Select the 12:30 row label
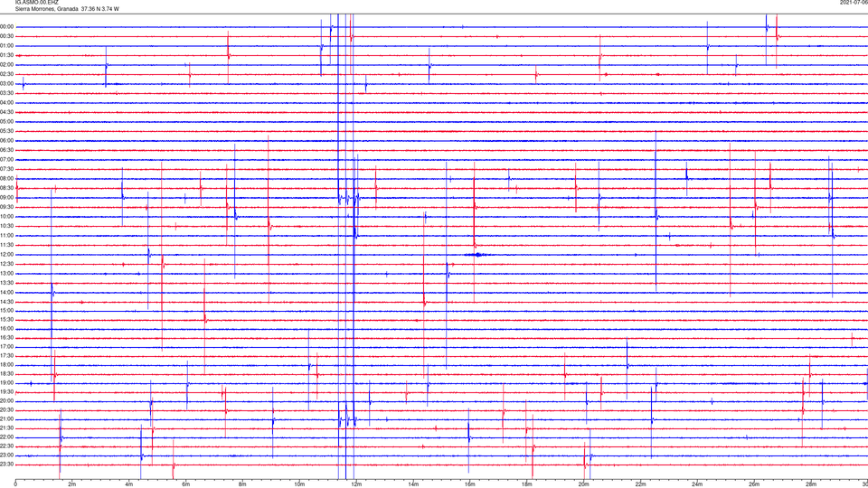 [7, 264]
